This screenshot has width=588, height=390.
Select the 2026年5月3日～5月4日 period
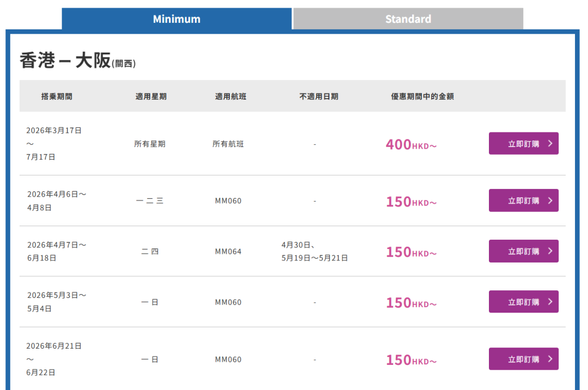[x=57, y=302]
